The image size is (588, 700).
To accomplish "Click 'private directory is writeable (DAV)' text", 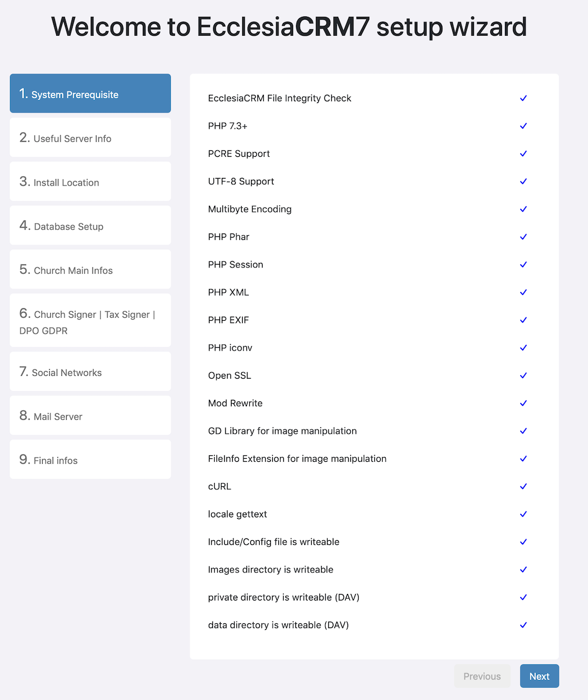I will [284, 598].
